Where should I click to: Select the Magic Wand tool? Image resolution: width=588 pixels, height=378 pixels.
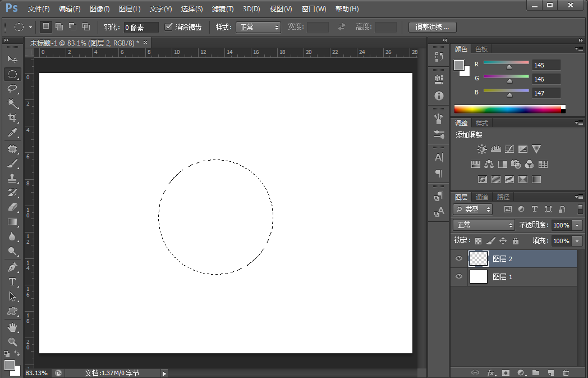(12, 103)
